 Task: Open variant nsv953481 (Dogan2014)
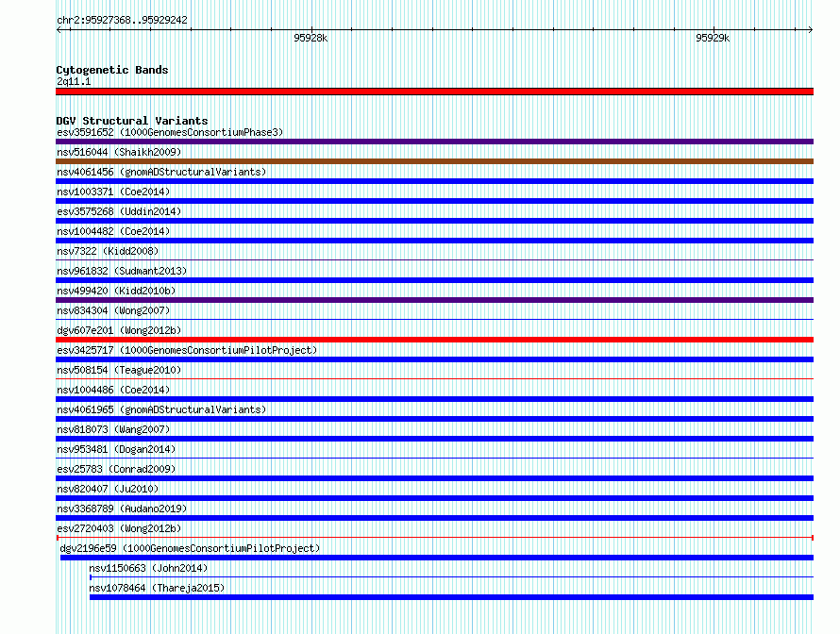pyautogui.click(x=116, y=449)
